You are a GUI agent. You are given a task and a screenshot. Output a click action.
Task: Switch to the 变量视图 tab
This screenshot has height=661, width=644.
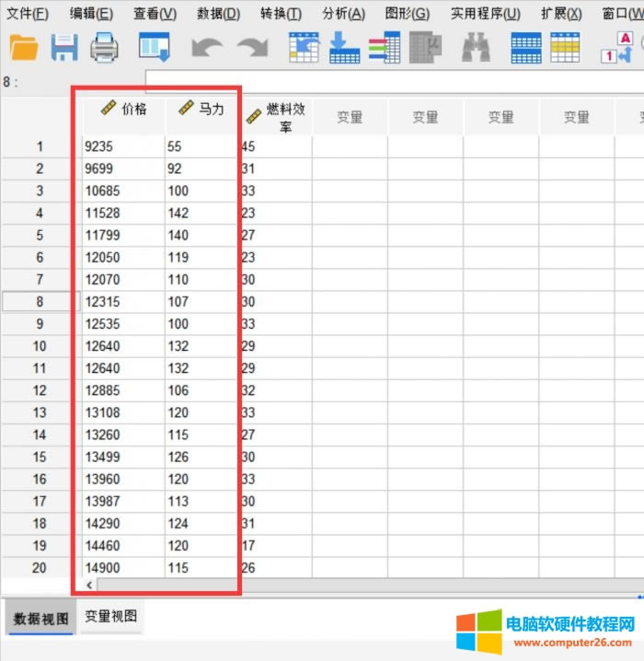click(x=110, y=616)
